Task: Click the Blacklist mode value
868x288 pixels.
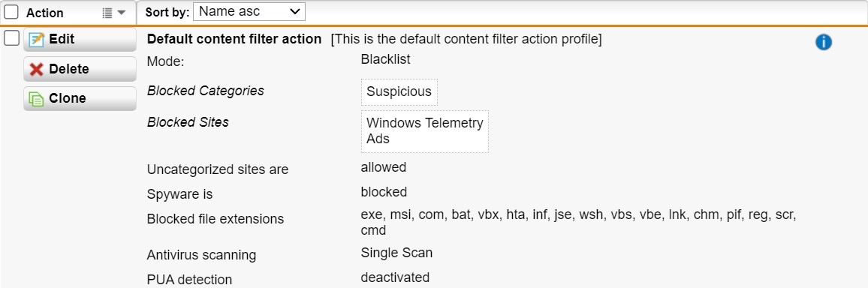Action: pos(385,59)
